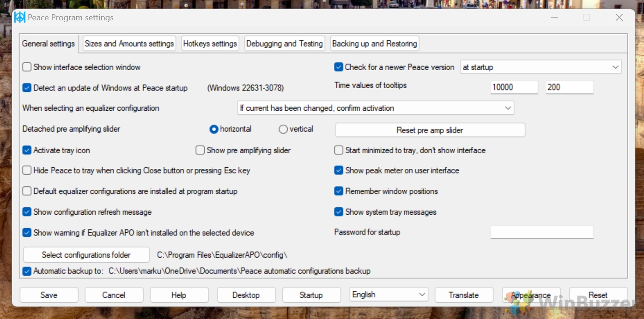Check Start minimized to tray option
Image resolution: width=644 pixels, height=319 pixels.
(x=339, y=150)
